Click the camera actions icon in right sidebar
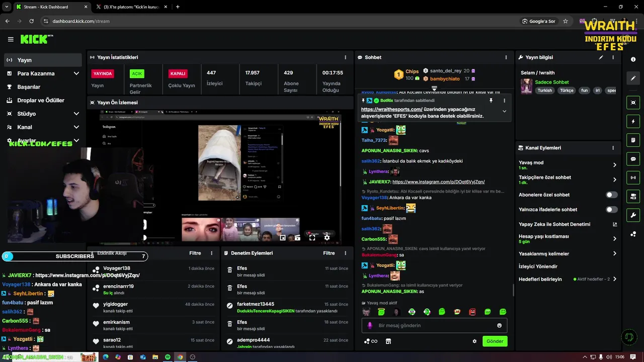Screen dimensions: 644x362 coord(633,196)
